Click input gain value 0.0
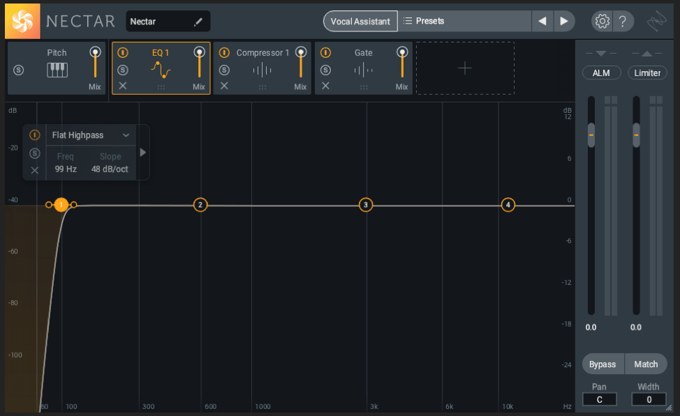680x416 pixels. pos(591,328)
